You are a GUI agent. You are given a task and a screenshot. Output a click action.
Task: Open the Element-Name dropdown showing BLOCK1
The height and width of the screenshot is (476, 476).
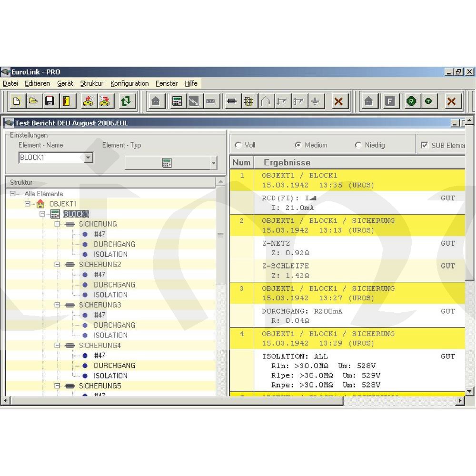pos(89,158)
